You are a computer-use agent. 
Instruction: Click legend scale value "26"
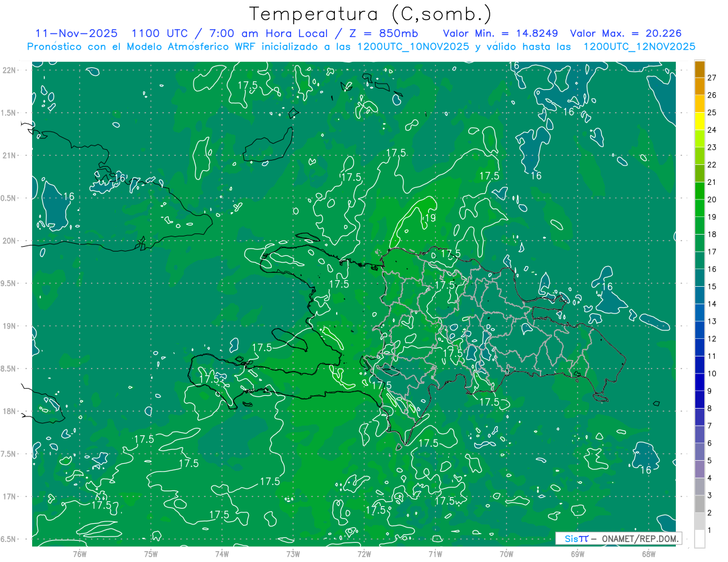[x=712, y=95]
